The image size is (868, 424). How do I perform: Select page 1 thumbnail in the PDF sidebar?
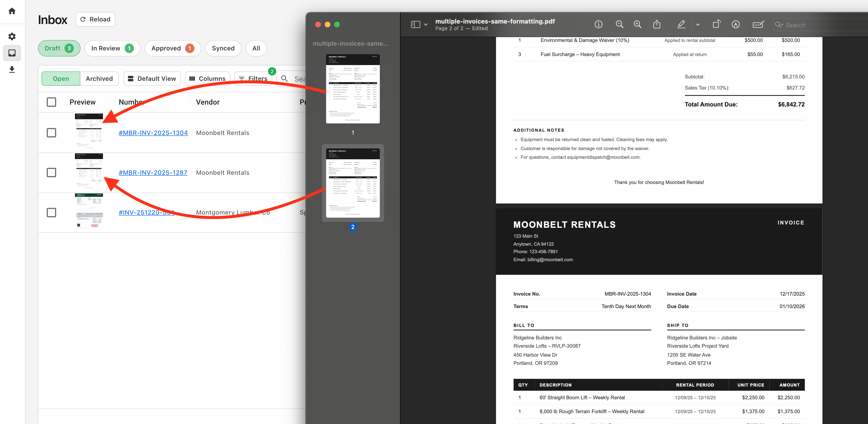[x=353, y=89]
